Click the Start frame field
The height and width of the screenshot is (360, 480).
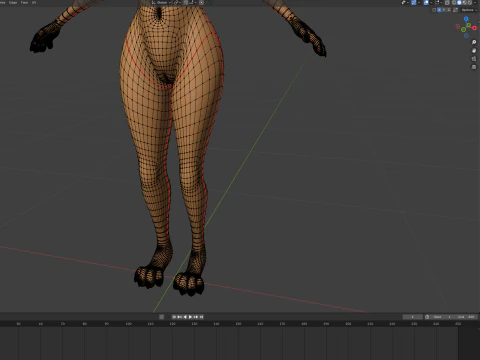point(443,317)
